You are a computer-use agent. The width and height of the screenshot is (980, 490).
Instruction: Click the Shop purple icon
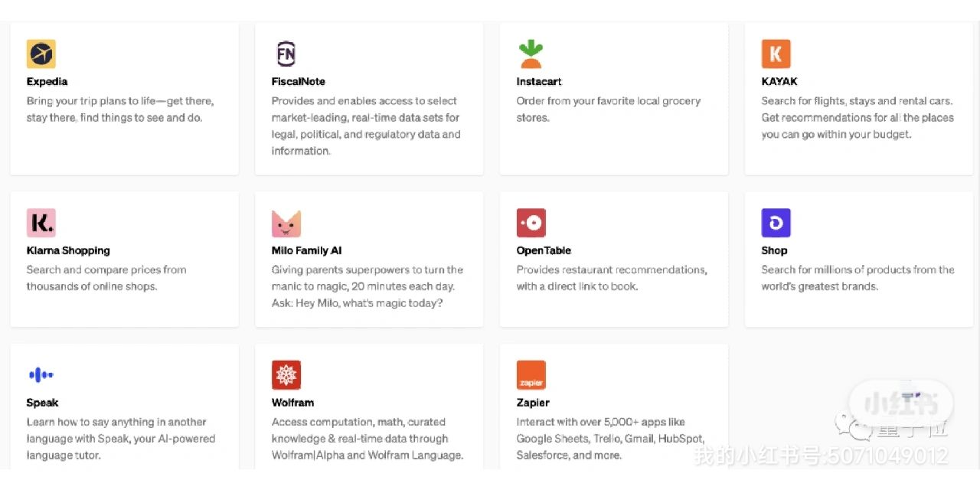(x=776, y=223)
